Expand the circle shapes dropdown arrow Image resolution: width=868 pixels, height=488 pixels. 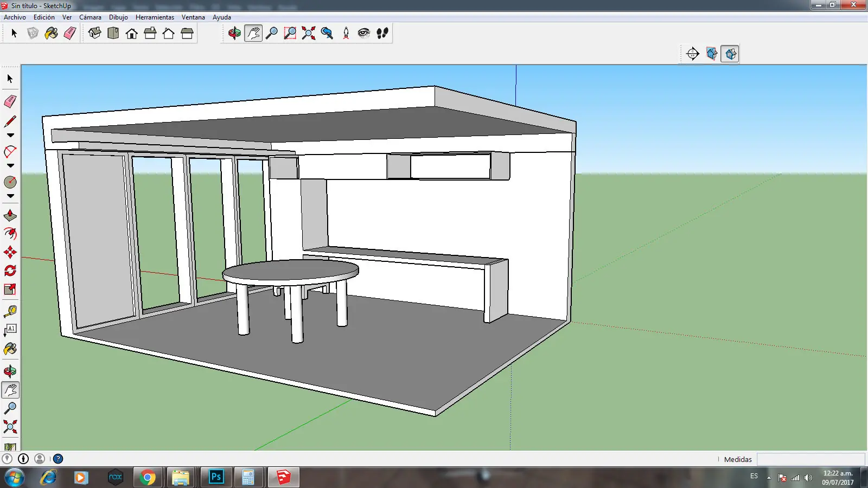[x=10, y=196]
